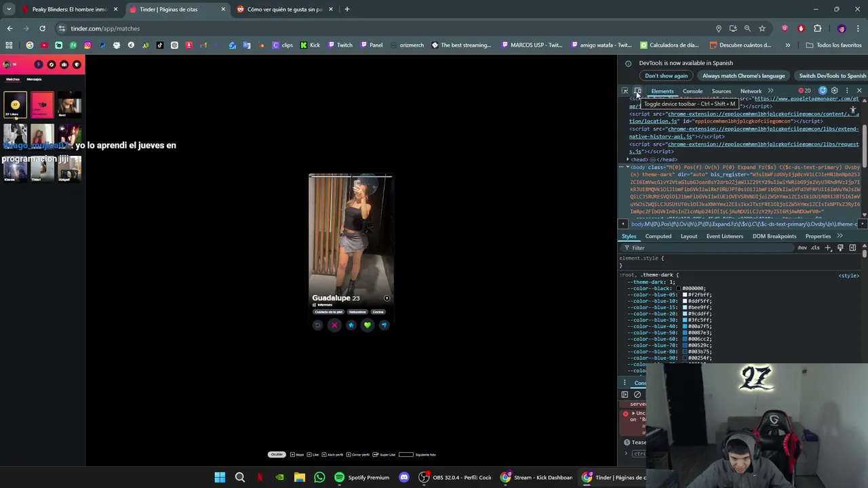Click the work mode briefcase icon
The image size is (868, 488).
64,64
